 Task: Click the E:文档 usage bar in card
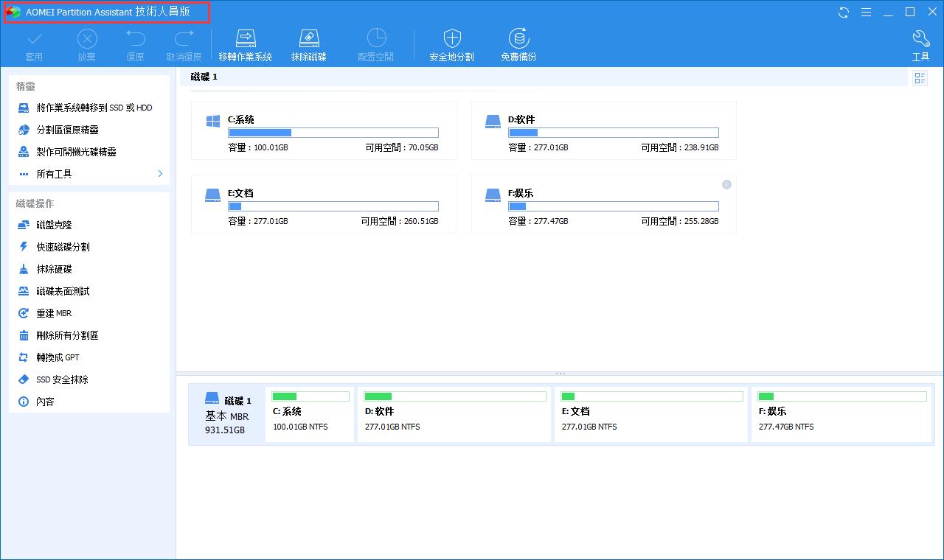click(333, 206)
